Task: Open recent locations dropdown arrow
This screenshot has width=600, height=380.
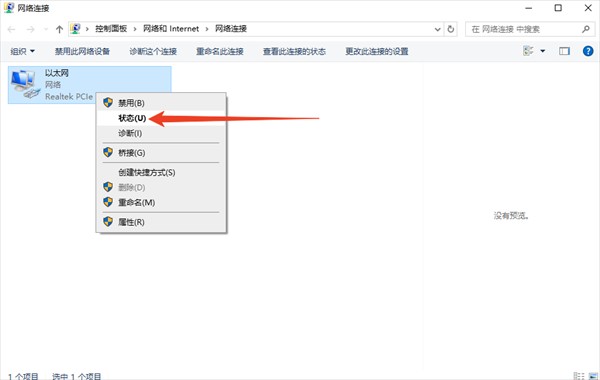Action: (x=46, y=29)
